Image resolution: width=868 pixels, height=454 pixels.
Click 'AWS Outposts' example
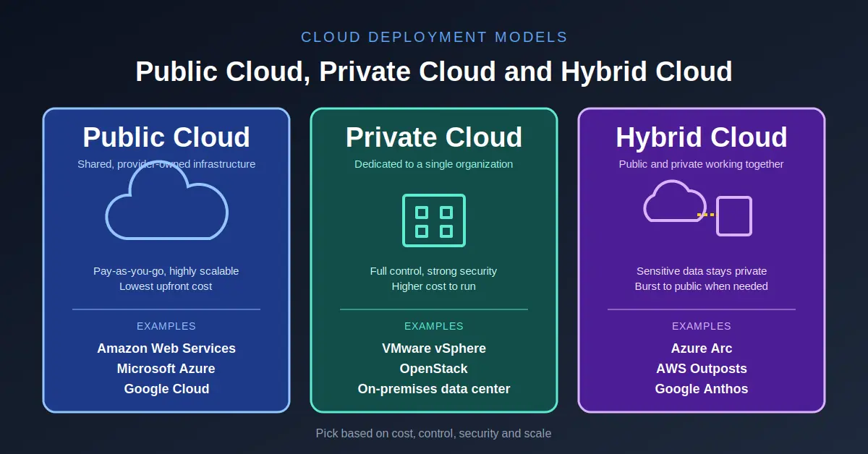(x=702, y=369)
